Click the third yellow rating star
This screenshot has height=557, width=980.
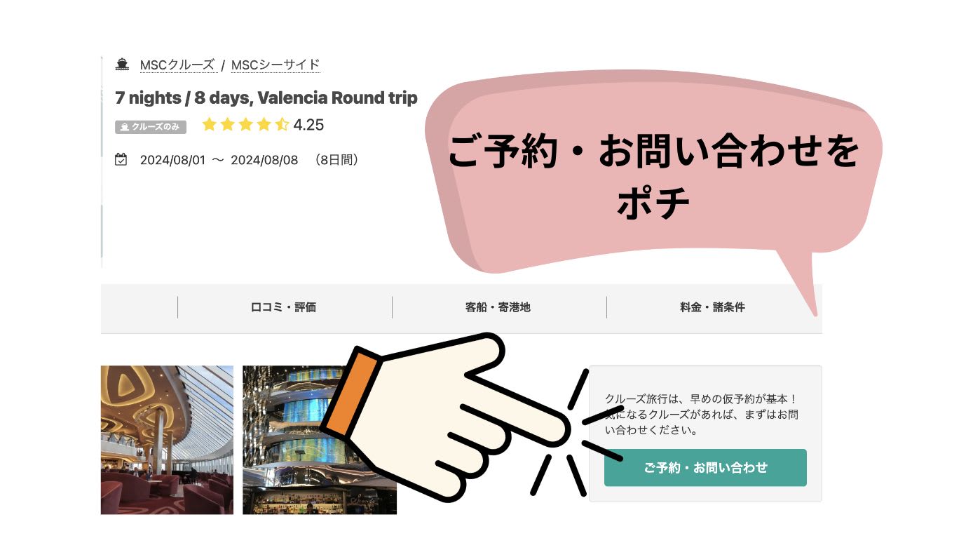[x=245, y=125]
